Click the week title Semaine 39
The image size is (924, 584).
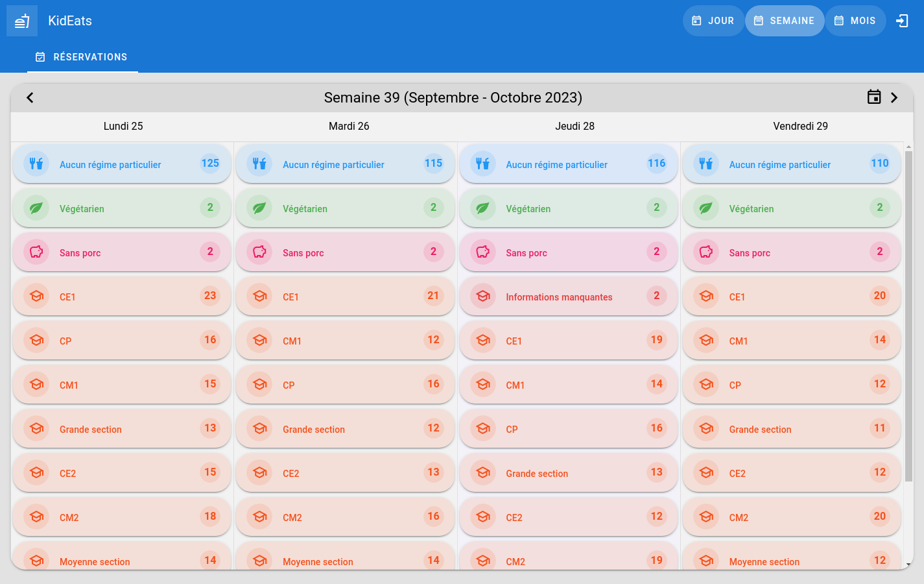(453, 97)
